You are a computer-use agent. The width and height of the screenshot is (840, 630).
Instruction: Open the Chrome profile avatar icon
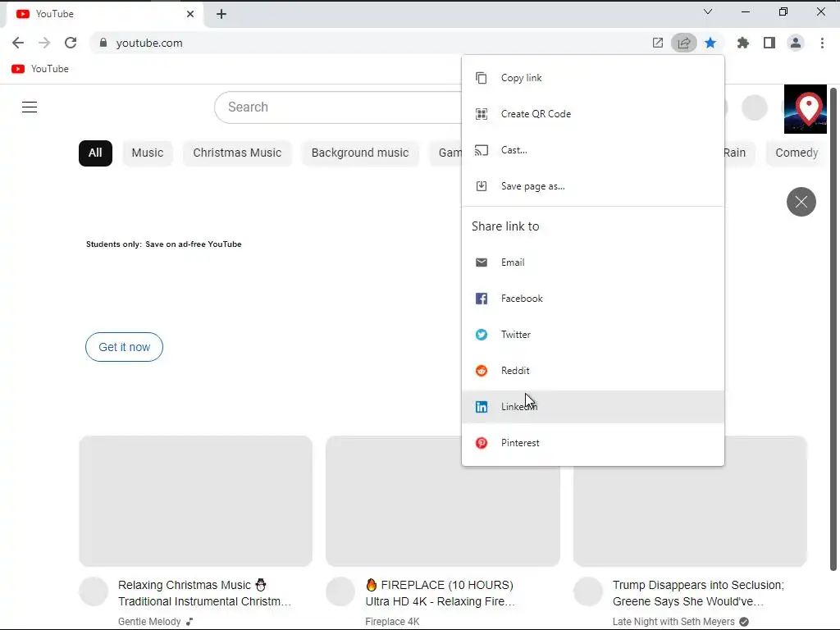[796, 43]
